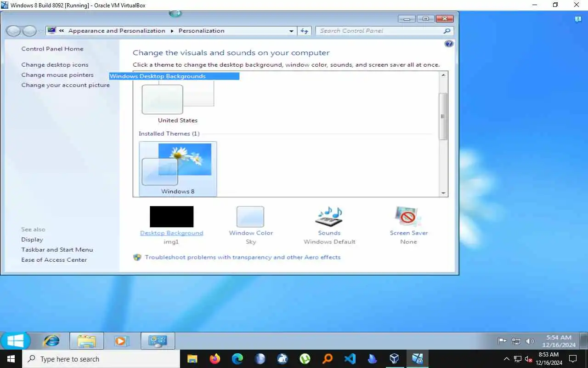588x368 pixels.
Task: Click host network tray icon
Action: pos(518,359)
